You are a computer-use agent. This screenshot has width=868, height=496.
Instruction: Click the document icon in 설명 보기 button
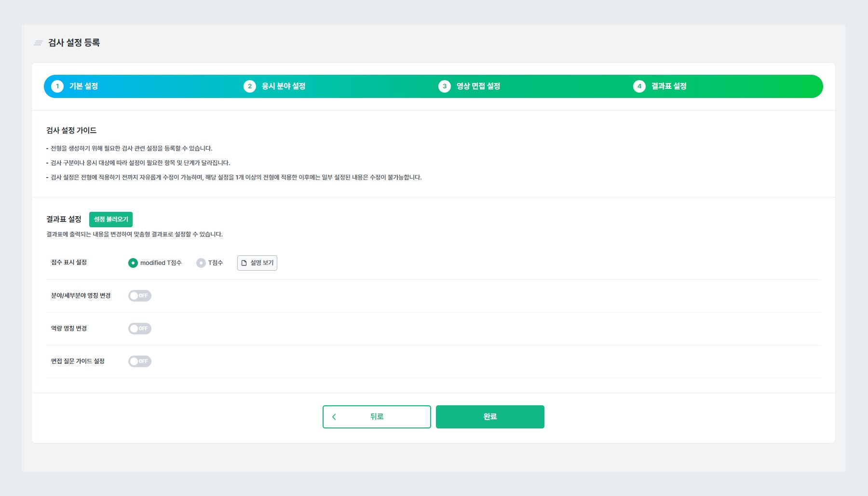pos(244,263)
